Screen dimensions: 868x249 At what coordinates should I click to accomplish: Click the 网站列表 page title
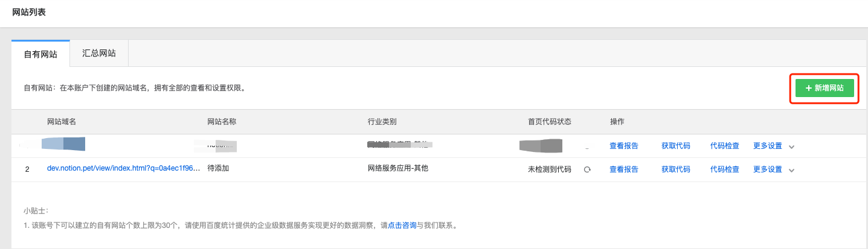[29, 12]
